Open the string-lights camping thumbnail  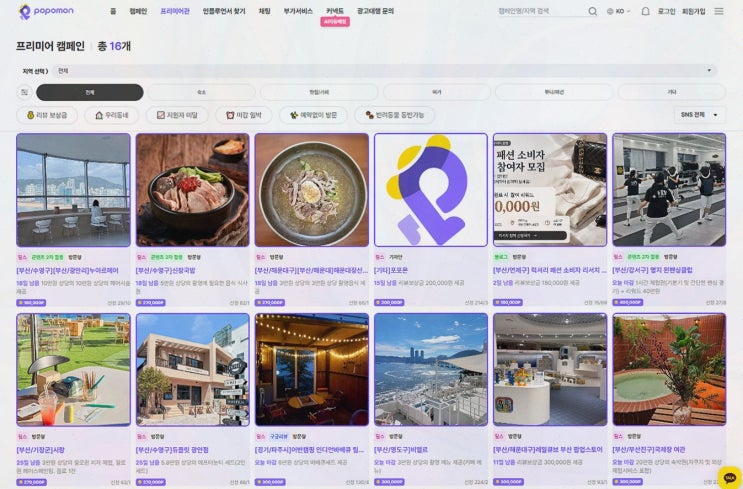[312, 370]
